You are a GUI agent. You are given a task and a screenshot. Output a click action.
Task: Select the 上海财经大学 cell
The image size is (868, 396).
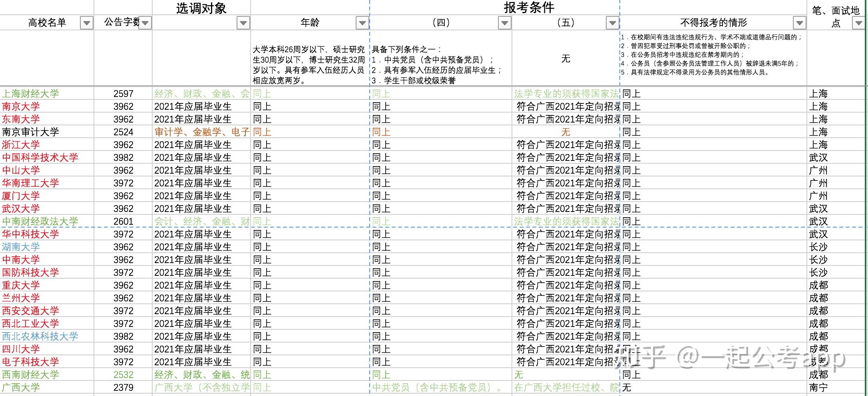47,94
